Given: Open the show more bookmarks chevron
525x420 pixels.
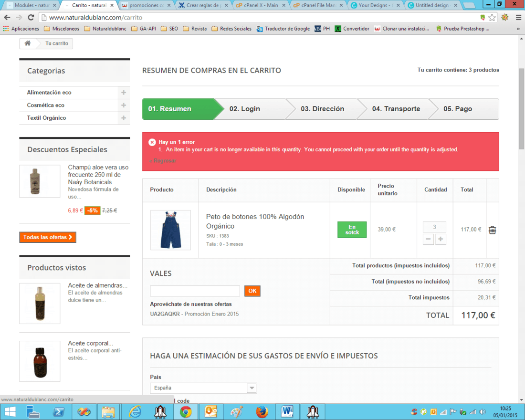Looking at the screenshot, I should (518, 29).
